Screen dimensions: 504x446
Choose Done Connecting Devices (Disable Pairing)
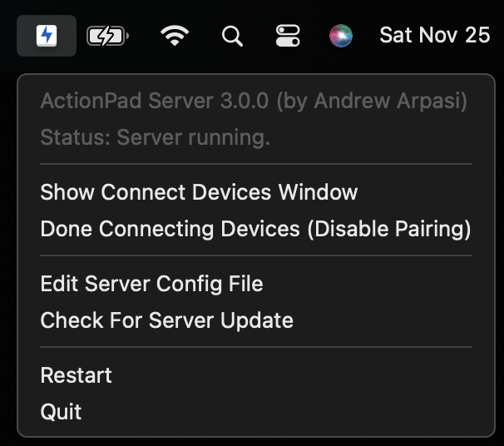[256, 229]
